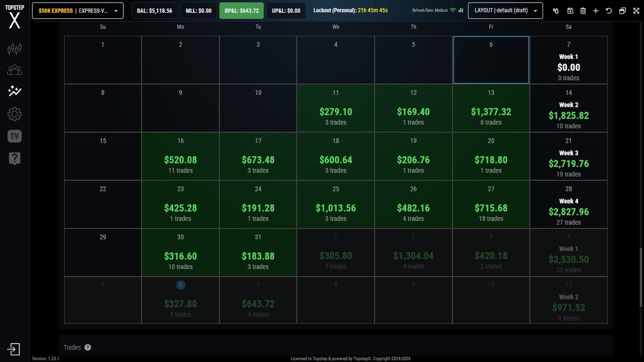Open the candlestick trading chart view

[14, 49]
